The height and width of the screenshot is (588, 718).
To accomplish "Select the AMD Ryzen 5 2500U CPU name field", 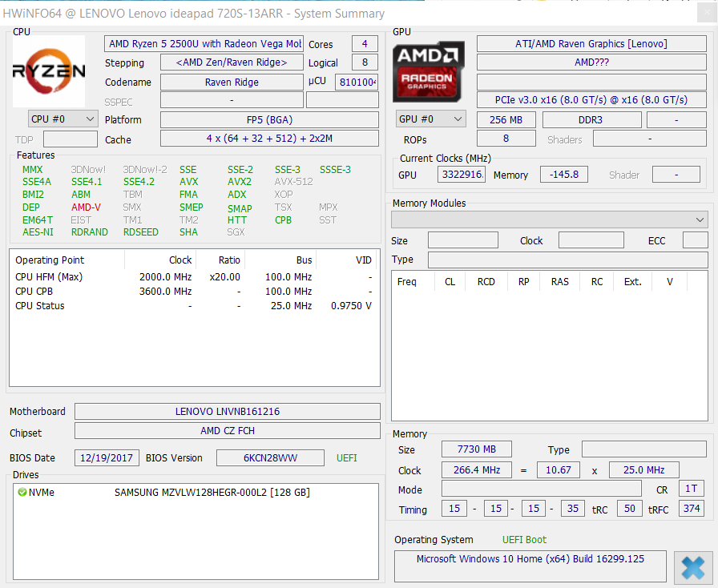I will (204, 44).
